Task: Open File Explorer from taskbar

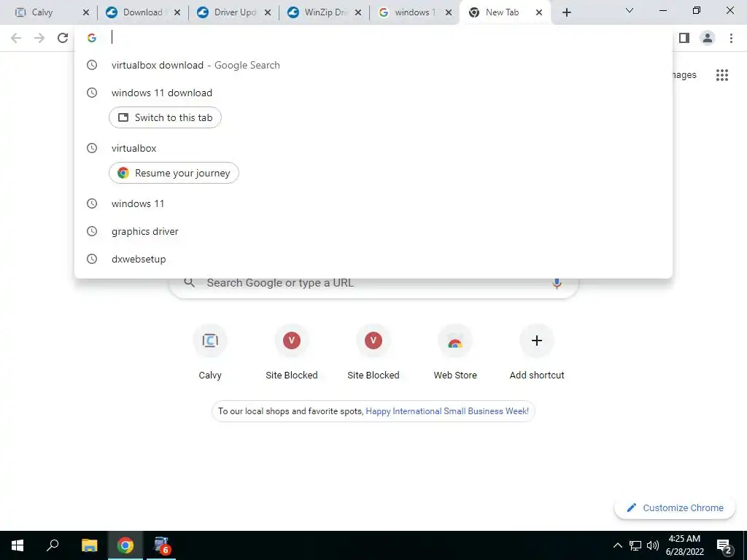Action: tap(89, 545)
